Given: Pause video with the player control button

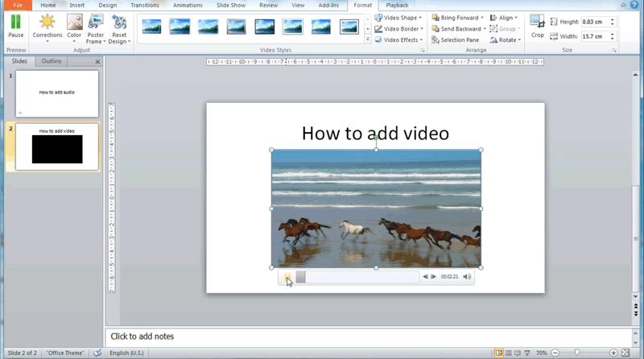Looking at the screenshot, I should [287, 277].
